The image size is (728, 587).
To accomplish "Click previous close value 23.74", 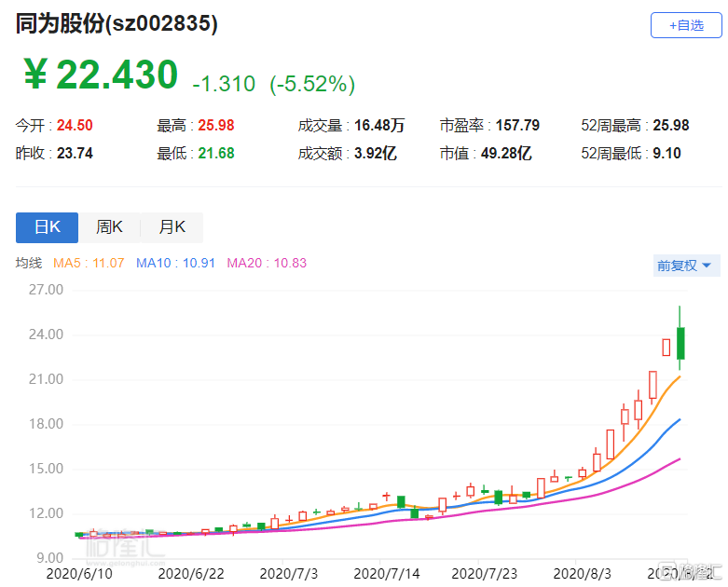I will [75, 153].
